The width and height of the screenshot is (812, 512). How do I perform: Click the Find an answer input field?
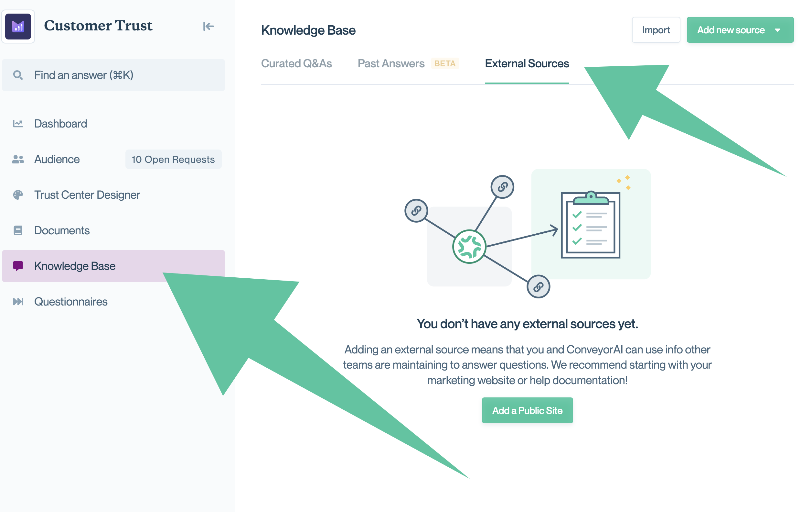(x=114, y=75)
